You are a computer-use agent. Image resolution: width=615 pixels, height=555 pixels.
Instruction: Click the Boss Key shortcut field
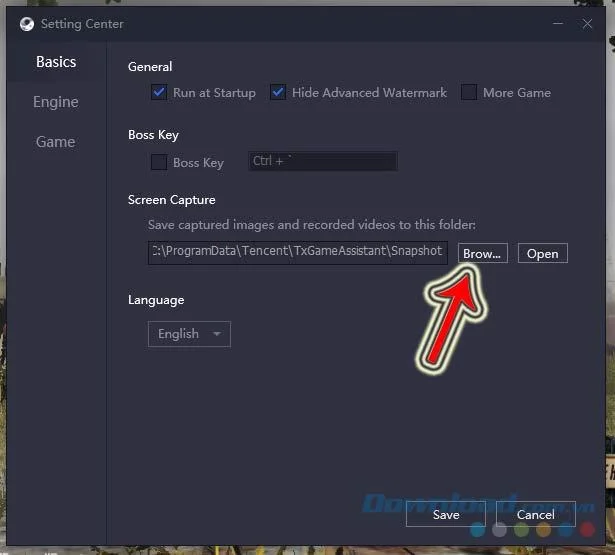pyautogui.click(x=322, y=161)
